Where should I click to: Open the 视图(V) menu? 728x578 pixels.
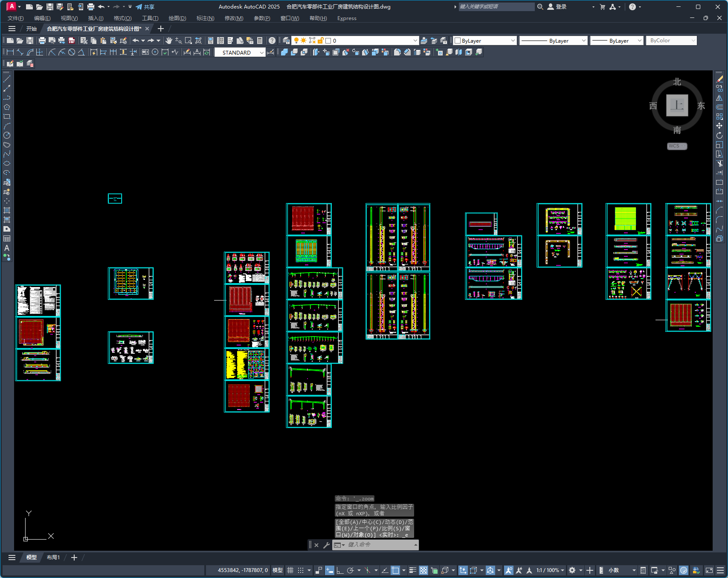tap(69, 18)
